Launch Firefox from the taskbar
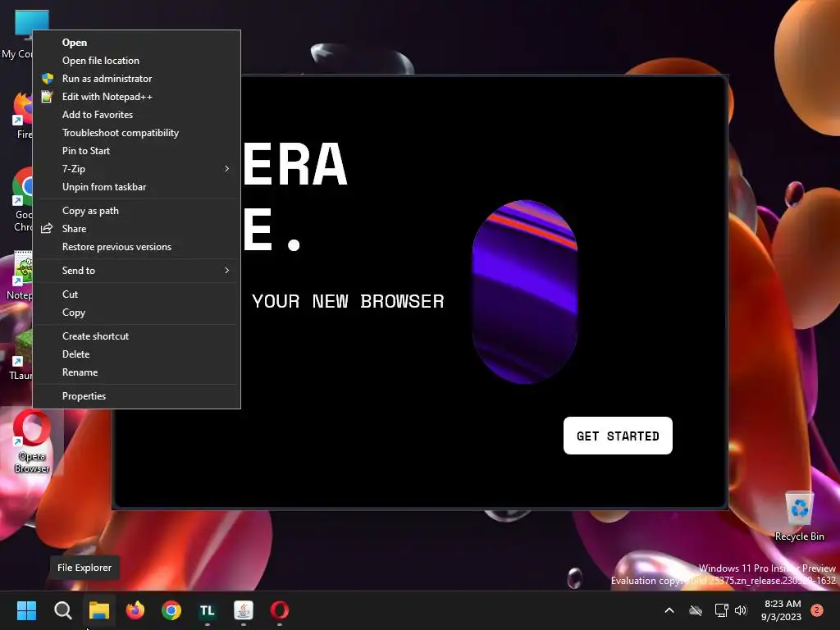The width and height of the screenshot is (840, 630). 135,610
